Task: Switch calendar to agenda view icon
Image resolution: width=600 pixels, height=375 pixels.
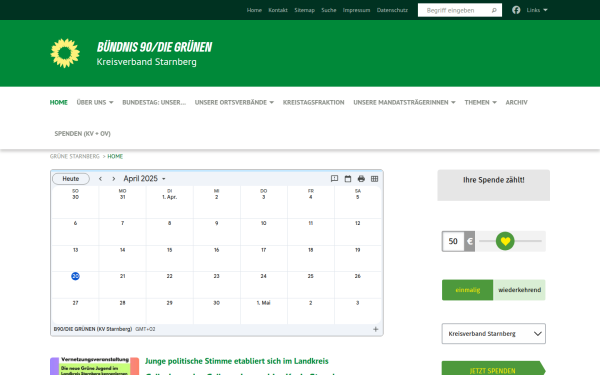Action: coord(334,179)
